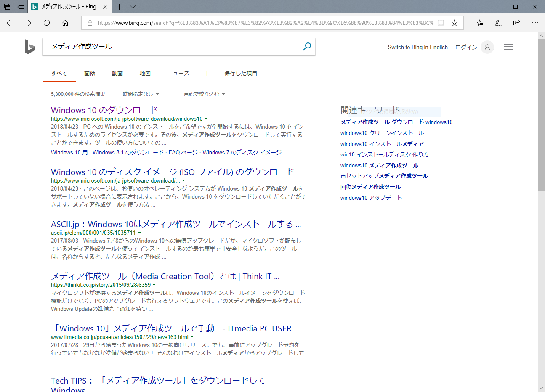Set these tabs aside
This screenshot has width=545, height=392.
(21, 7)
